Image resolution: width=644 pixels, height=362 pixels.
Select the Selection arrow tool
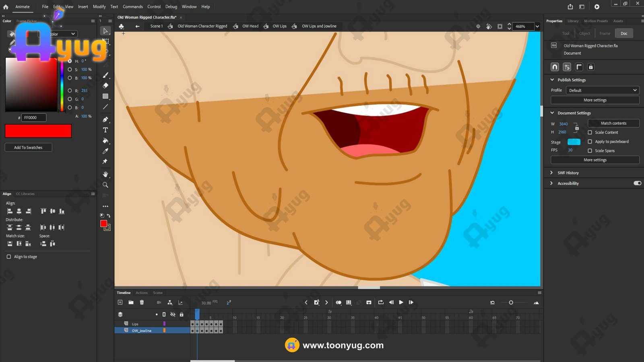(105, 31)
